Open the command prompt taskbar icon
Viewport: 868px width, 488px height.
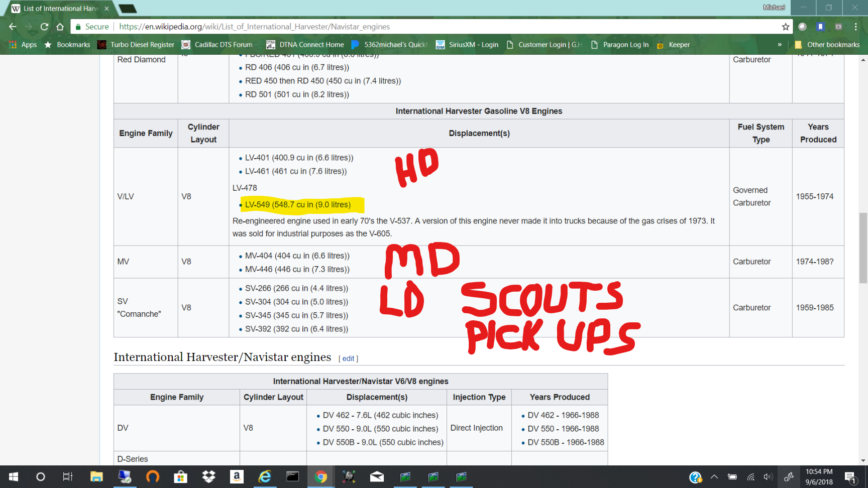(x=293, y=476)
